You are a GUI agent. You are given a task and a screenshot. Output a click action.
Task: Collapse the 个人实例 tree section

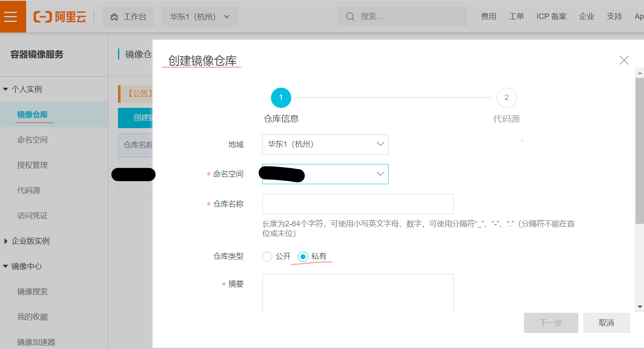5,89
